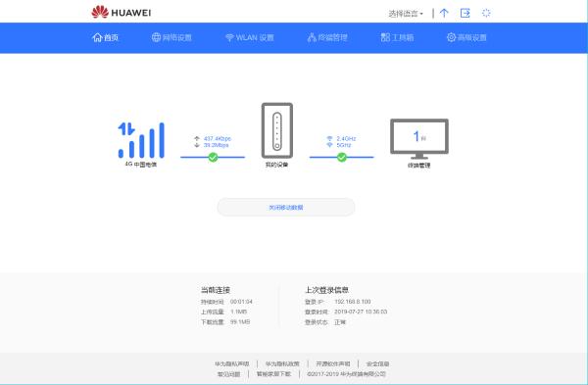
Task: Click the download traffic value 99.1MB
Action: (240, 322)
